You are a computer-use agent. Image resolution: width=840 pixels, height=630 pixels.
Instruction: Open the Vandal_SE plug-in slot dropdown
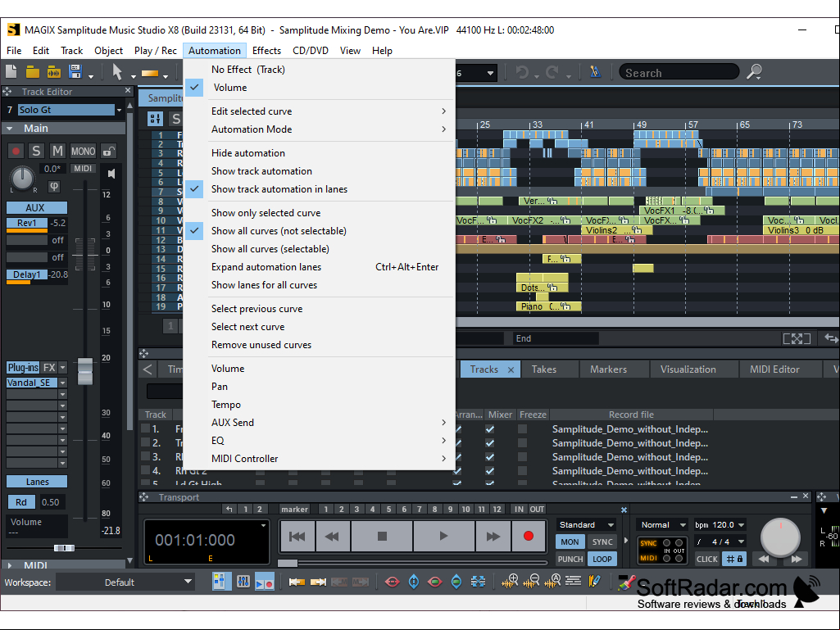(x=62, y=383)
